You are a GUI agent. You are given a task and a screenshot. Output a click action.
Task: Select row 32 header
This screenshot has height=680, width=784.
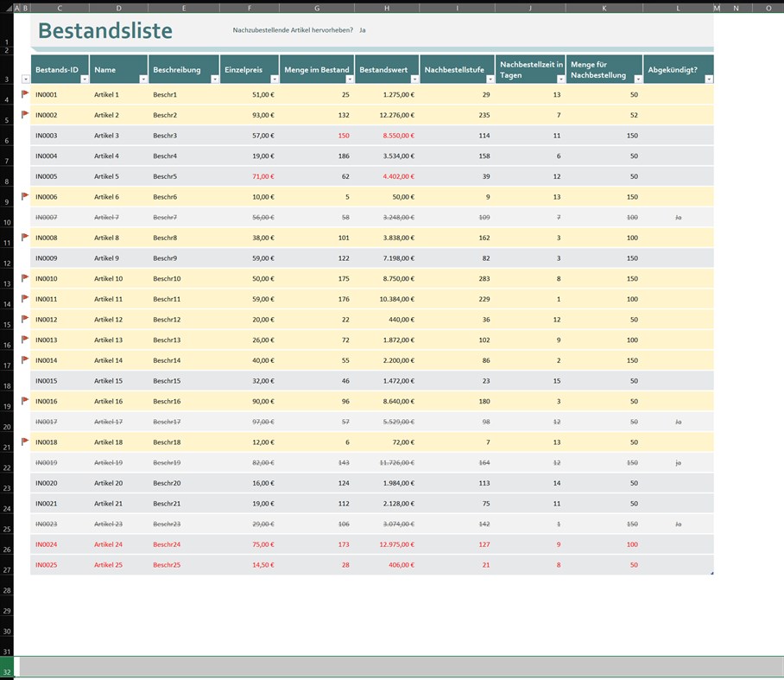click(x=7, y=668)
